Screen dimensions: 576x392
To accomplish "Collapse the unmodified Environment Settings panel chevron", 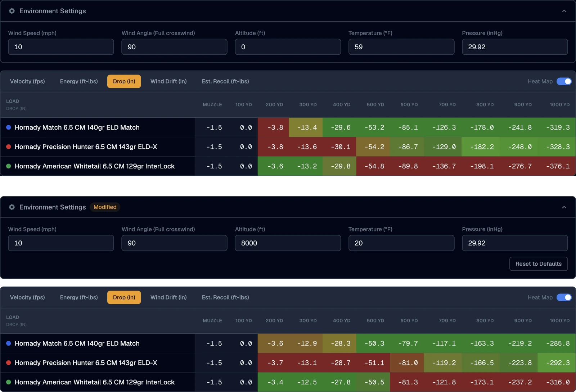I will point(564,11).
